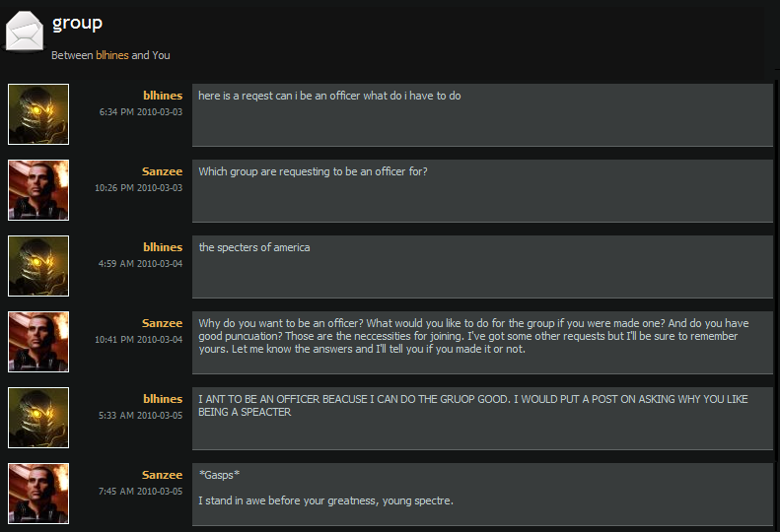Click the envelope message icon beside group
The image size is (780, 532).
[24, 31]
